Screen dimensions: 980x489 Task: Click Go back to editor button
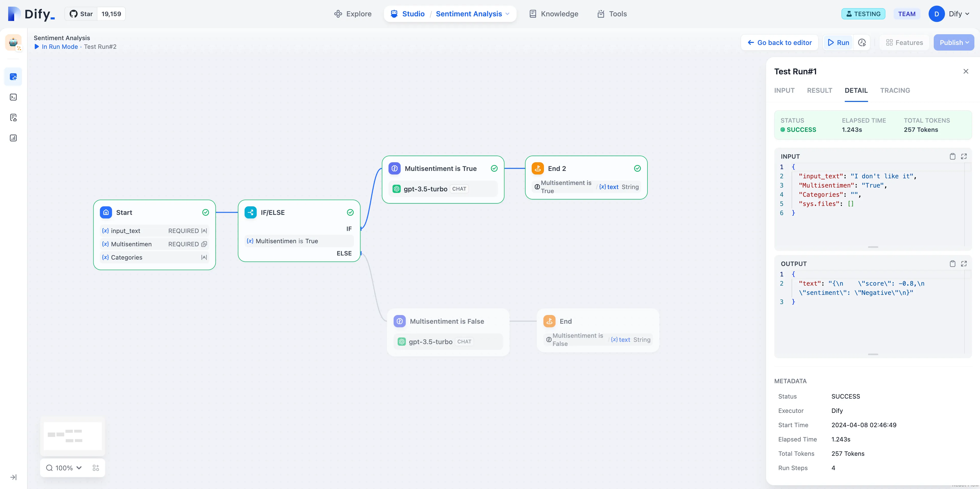780,43
